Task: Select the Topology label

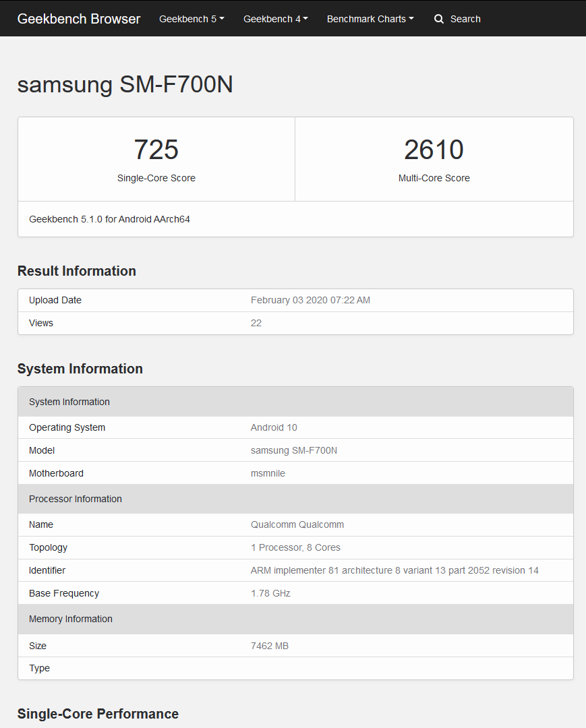Action: pos(49,548)
